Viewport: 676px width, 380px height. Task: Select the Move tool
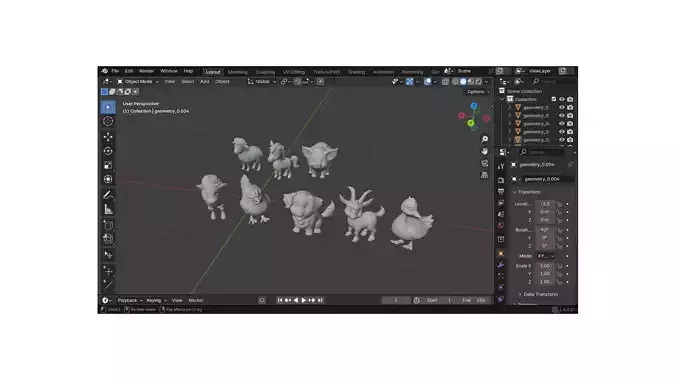tap(108, 137)
